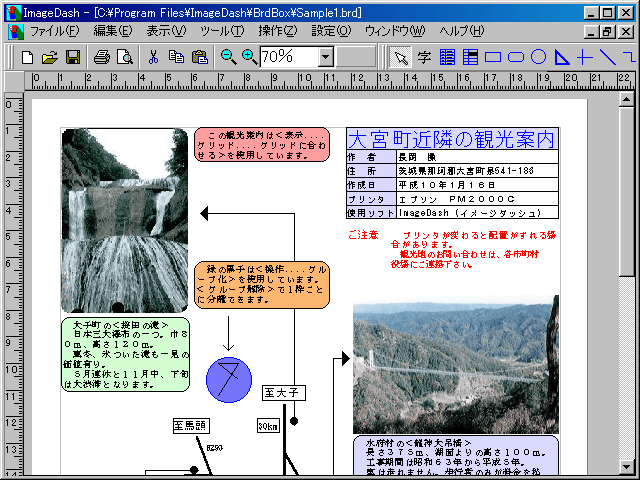Copy the selection with the two-pages icon
640x480 pixels.
point(176,57)
